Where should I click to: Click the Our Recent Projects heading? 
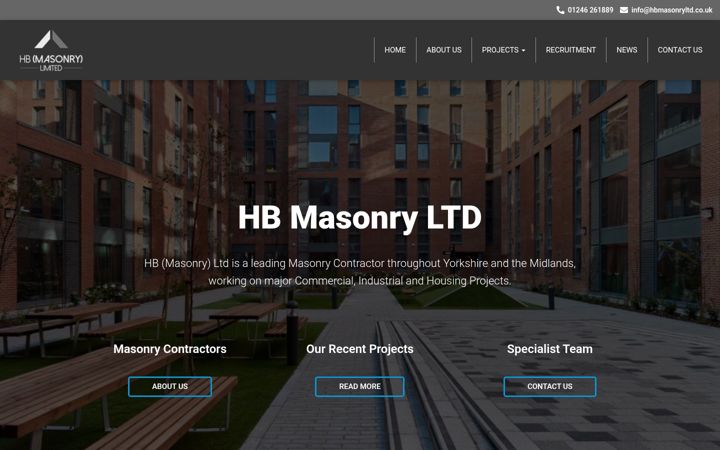pyautogui.click(x=360, y=349)
